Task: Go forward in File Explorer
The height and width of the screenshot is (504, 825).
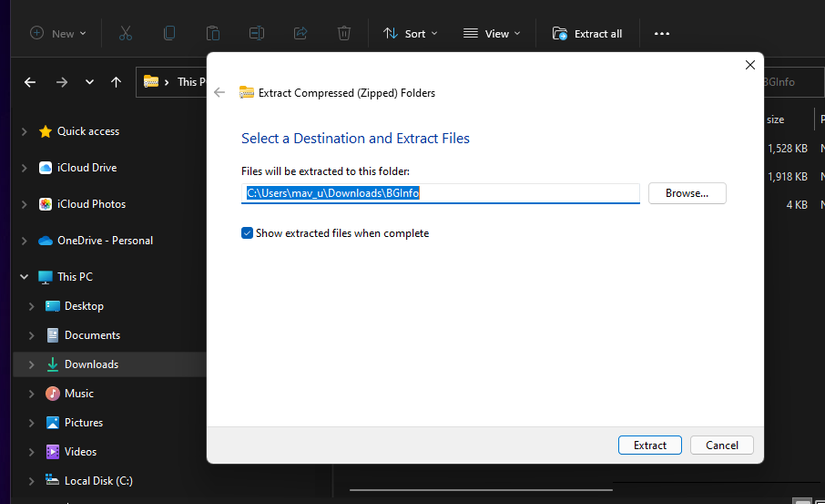Action: tap(62, 82)
